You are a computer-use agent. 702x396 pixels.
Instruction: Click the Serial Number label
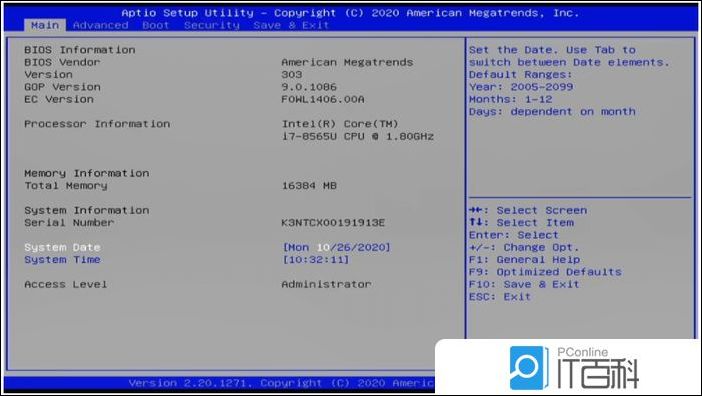(69, 222)
